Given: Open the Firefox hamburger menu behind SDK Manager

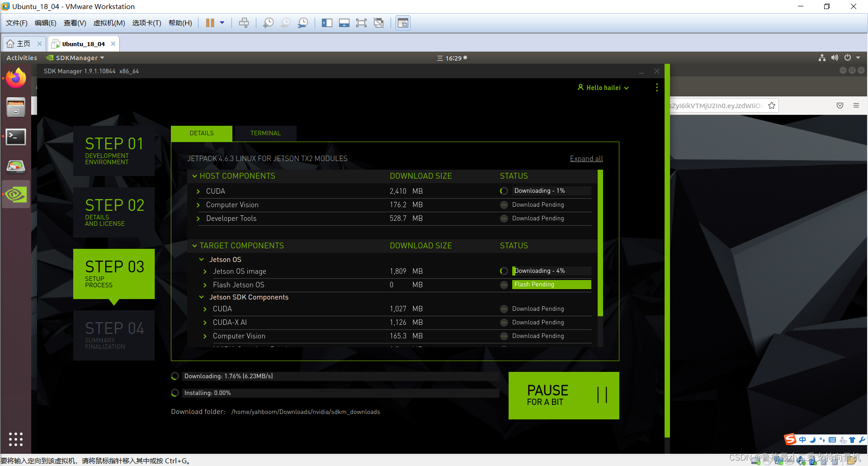Looking at the screenshot, I should (x=856, y=105).
